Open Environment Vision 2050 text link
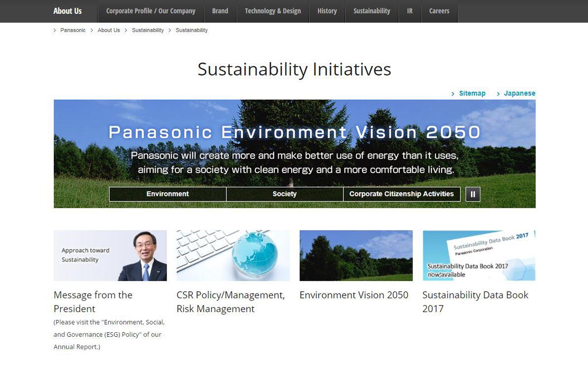588x387 pixels. click(354, 295)
